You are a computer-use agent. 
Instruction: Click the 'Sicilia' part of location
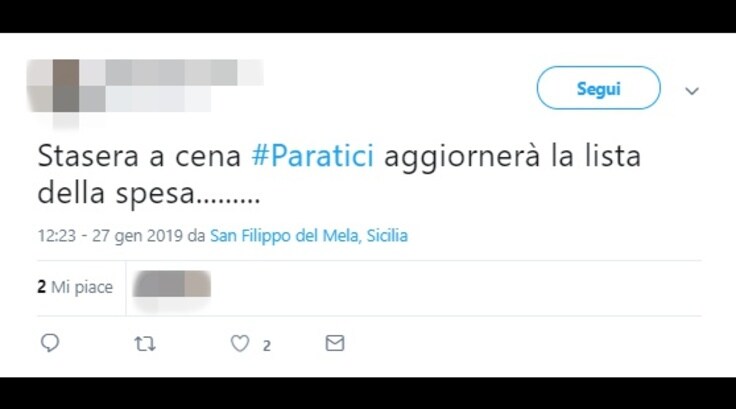coord(387,236)
